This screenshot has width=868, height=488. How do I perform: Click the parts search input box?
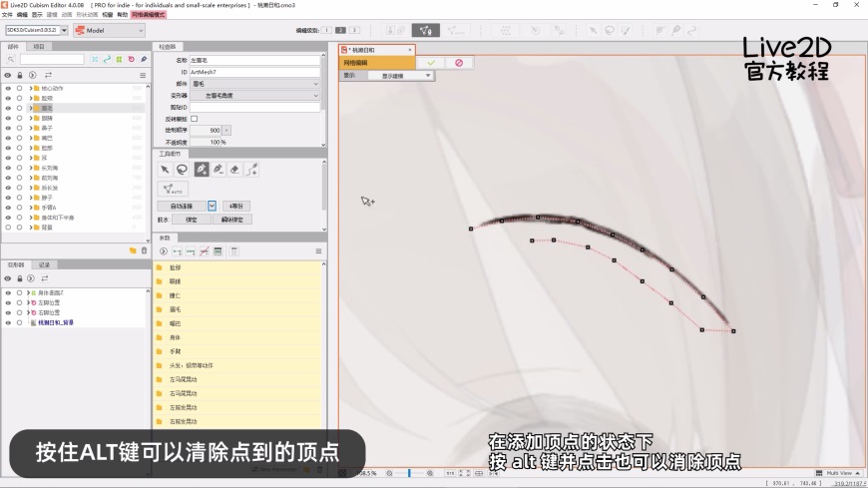coord(52,59)
